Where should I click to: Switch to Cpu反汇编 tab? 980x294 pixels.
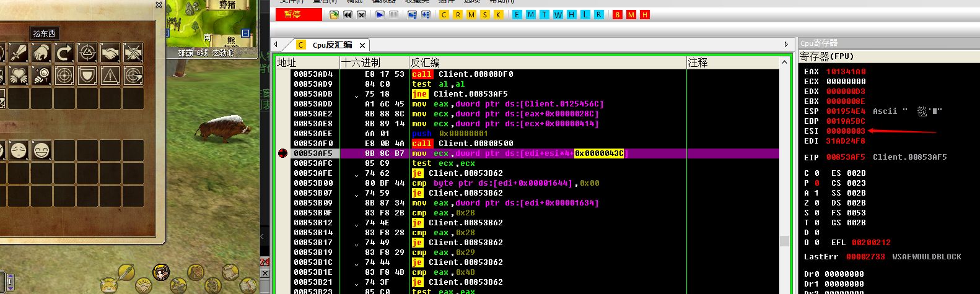click(332, 45)
